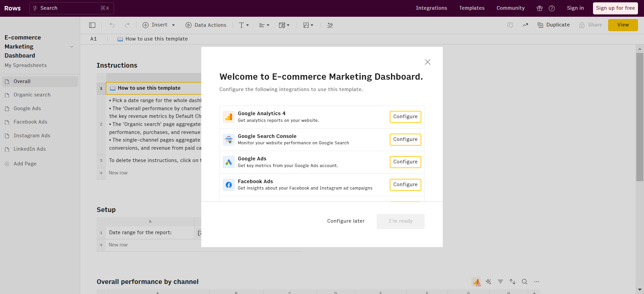Screen dimensions: 644x294
Task: Click the Facebook logo icon
Action: click(x=229, y=185)
